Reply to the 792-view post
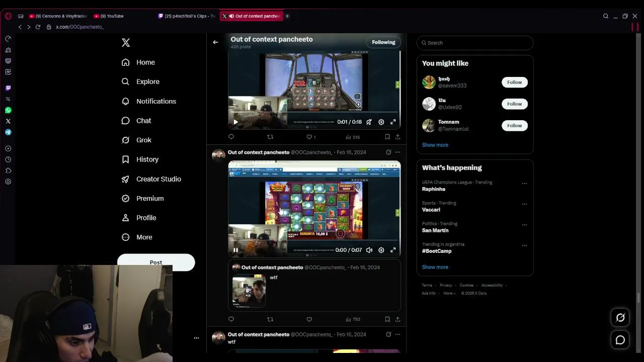The image size is (644, 362). 231,319
